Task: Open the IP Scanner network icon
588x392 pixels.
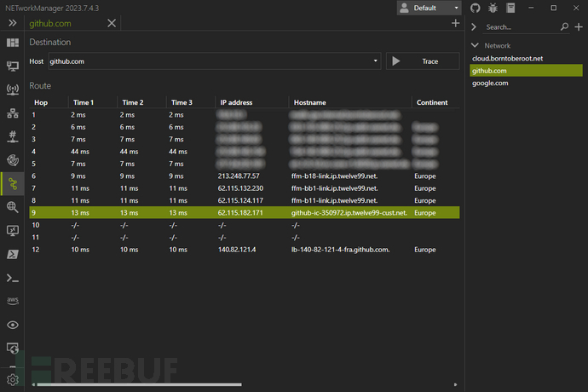Action: [x=13, y=113]
